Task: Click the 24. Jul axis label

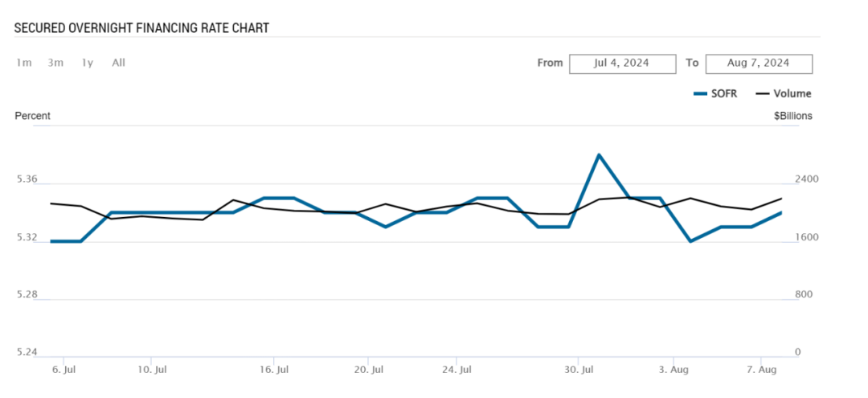Action: tap(457, 370)
